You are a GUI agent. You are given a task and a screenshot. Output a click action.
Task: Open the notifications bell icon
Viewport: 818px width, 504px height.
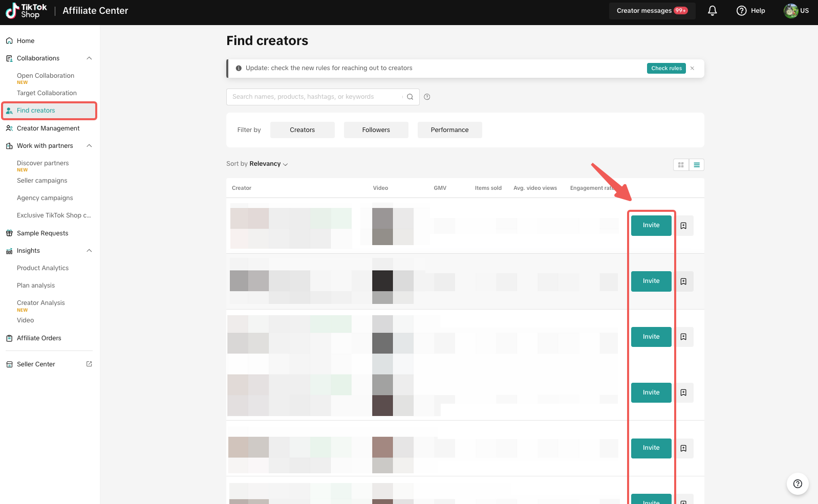click(712, 11)
